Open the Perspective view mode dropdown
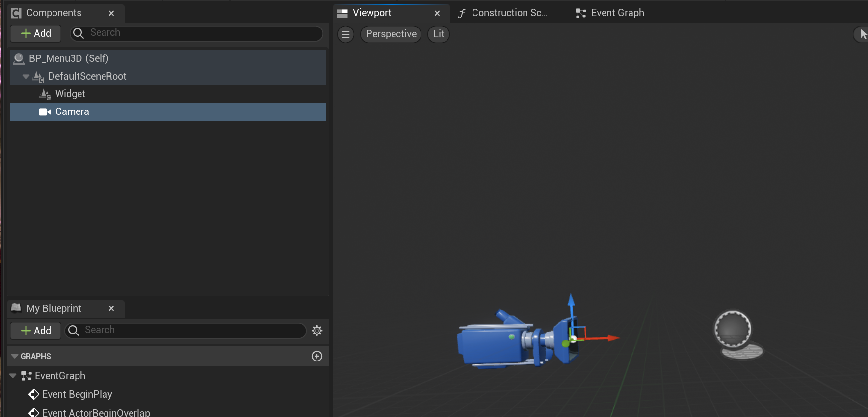 click(x=391, y=34)
